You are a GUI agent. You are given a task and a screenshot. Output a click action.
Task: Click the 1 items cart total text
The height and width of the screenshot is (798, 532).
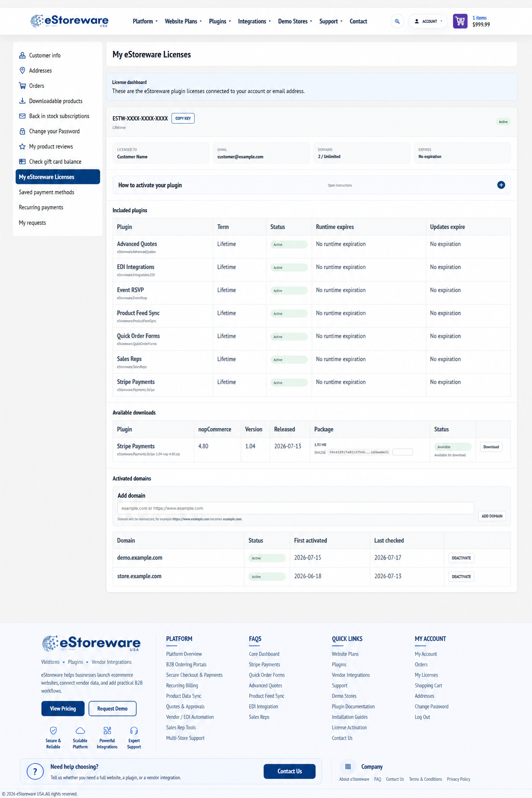480,18
